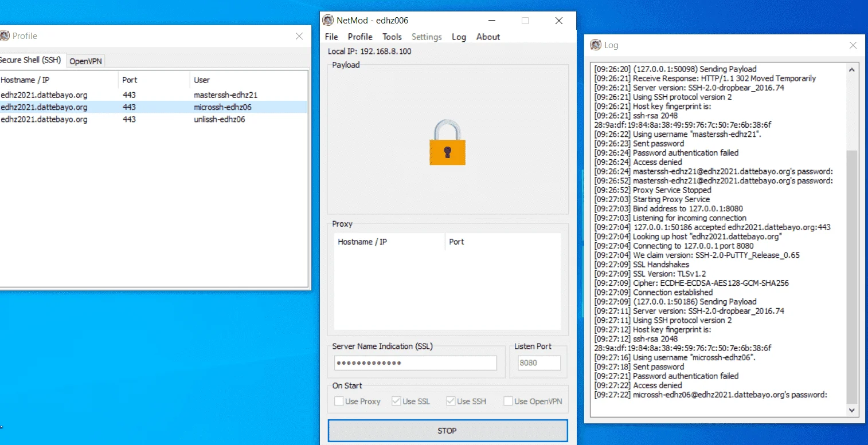868x445 pixels.
Task: Click Log scrollbar down arrow
Action: point(852,410)
